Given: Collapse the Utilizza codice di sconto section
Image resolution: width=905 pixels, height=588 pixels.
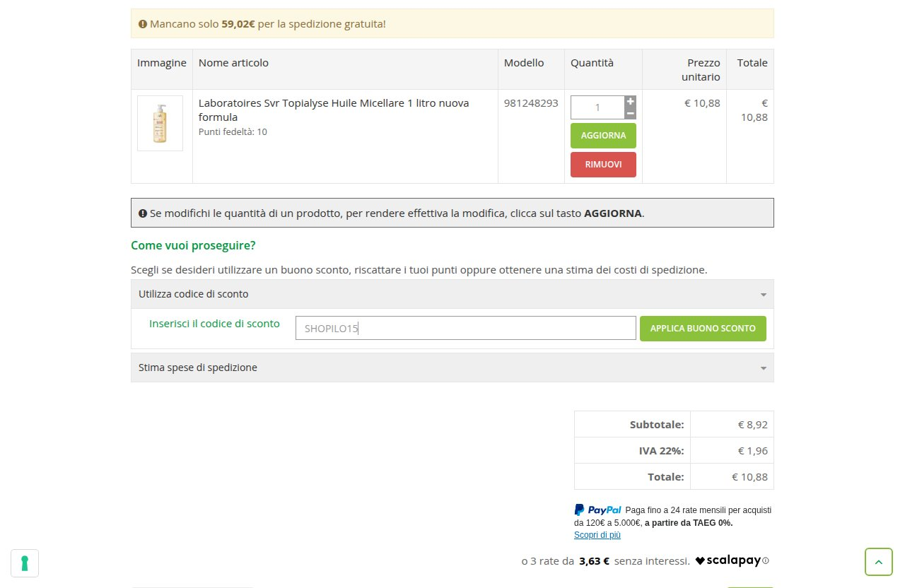Looking at the screenshot, I should click(x=452, y=294).
